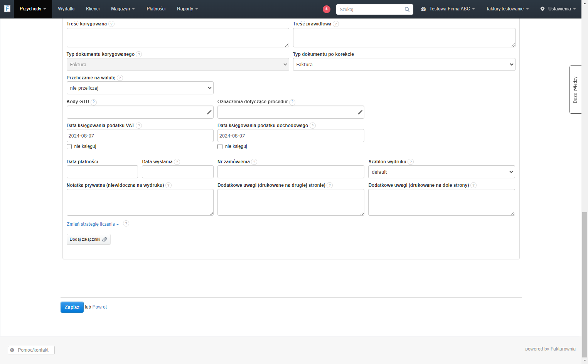
Task: Click dashboard icon beside Testowa Firma ABC
Action: point(423,9)
